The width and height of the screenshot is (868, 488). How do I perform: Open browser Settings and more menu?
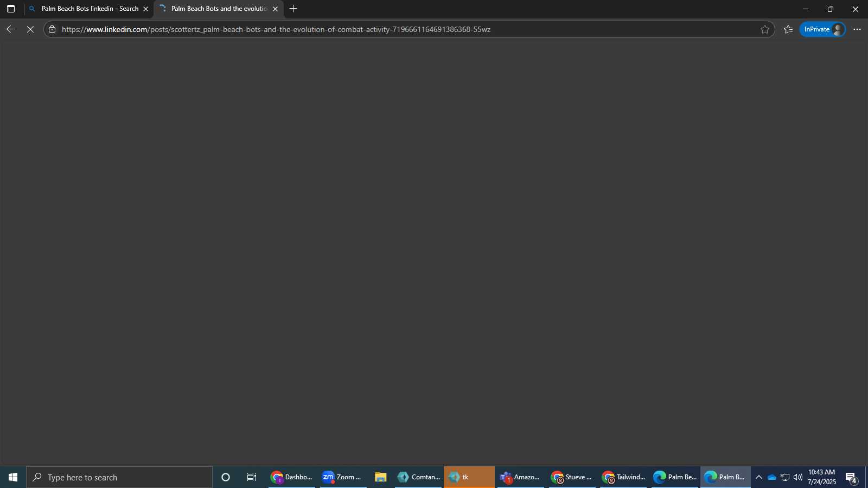(857, 29)
